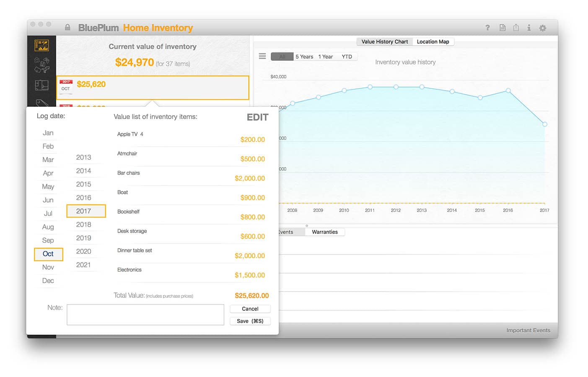This screenshot has width=588, height=377.
Task: Open help with the question mark icon
Action: (x=487, y=28)
